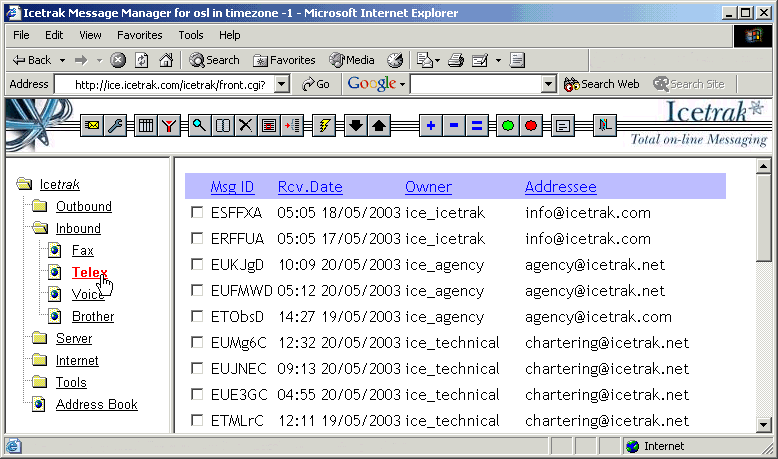Open the Edit toolbar button dropdown arrow
The height and width of the screenshot is (459, 778).
point(498,61)
